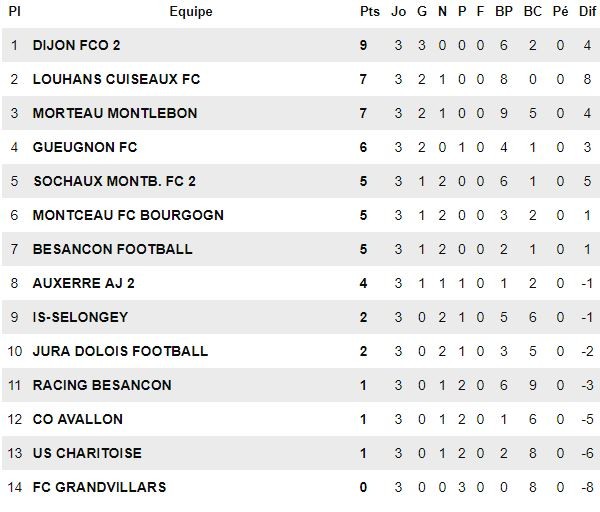
Task: Click the Jo column header
Action: [398, 12]
